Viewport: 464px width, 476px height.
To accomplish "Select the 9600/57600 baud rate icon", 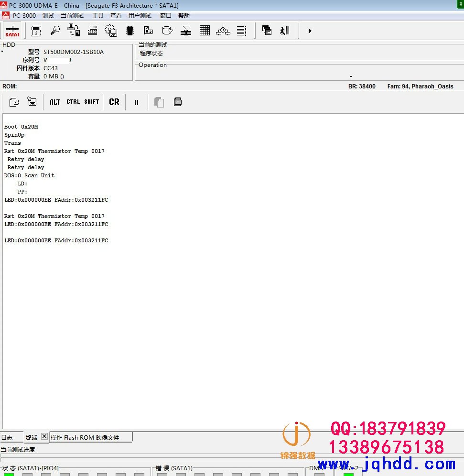I will coord(93,31).
